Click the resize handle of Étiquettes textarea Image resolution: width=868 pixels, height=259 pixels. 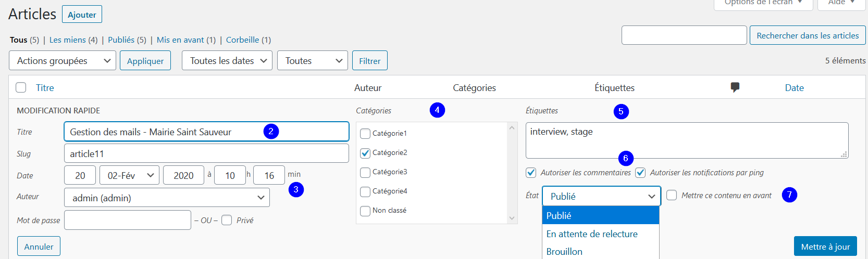(x=844, y=154)
